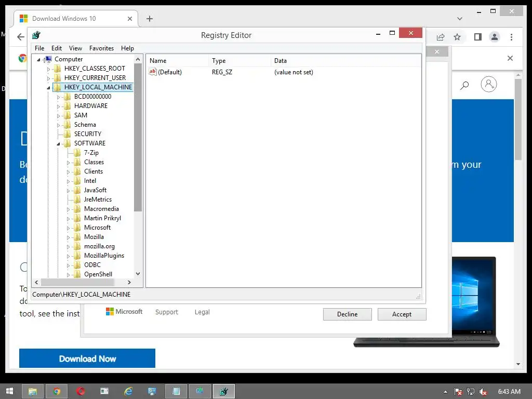
Task: Expand the HKEY_CURRENT_USER node
Action: point(48,78)
